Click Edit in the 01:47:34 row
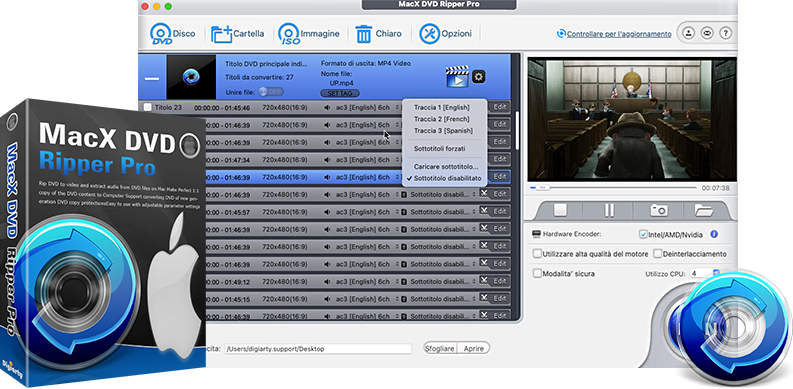This screenshot has height=389, width=793. (500, 159)
